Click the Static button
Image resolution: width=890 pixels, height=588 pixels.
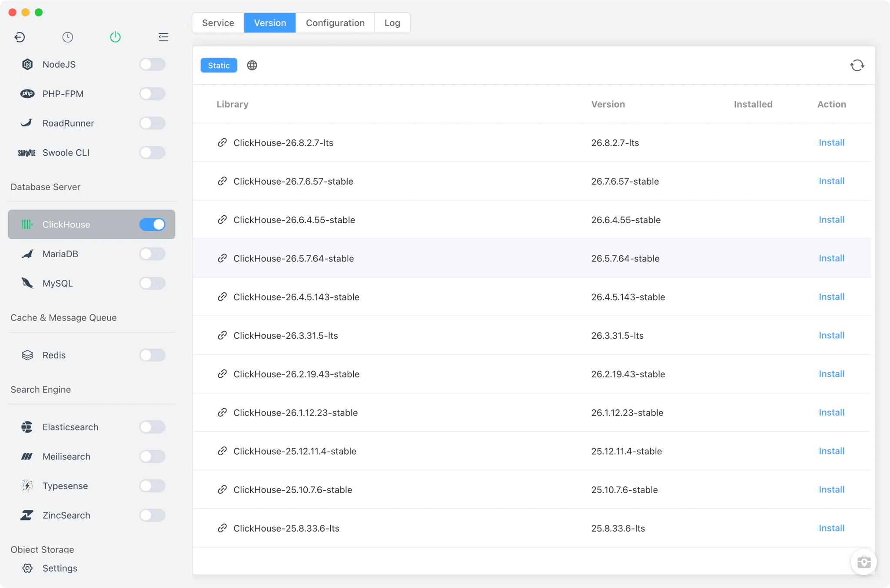[219, 65]
